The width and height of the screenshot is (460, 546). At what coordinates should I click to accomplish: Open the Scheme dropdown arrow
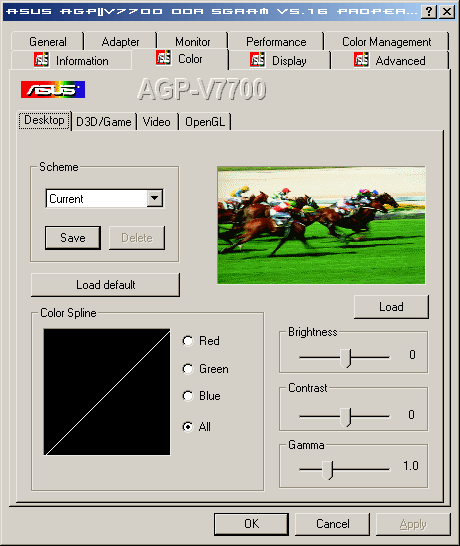(155, 198)
